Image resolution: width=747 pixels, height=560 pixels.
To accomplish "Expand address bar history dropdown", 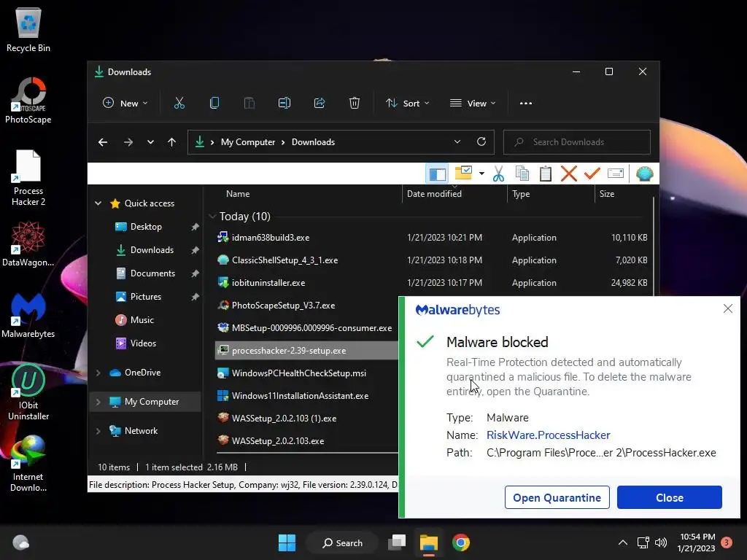I will (x=457, y=142).
